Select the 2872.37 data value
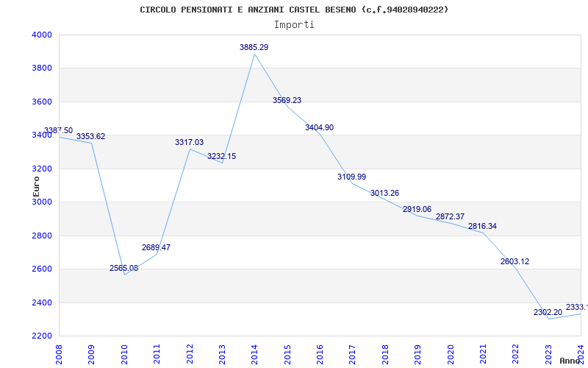The height and width of the screenshot is (368, 588). coord(450,216)
